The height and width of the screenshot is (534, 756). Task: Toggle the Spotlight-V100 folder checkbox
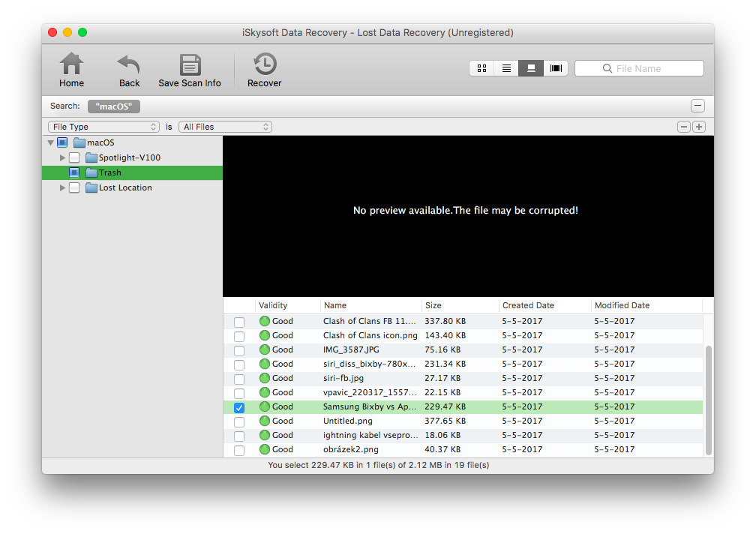74,157
